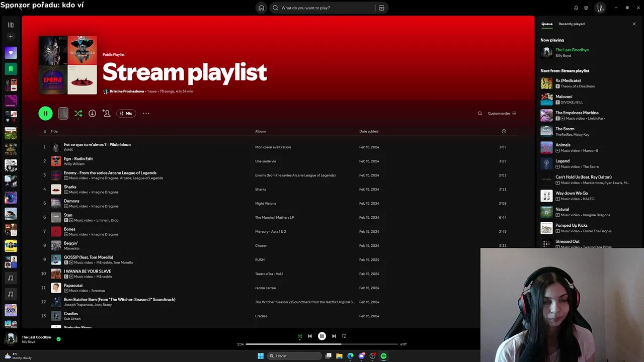This screenshot has width=644, height=362.
Task: Open notifications bell icon
Action: click(x=576, y=8)
